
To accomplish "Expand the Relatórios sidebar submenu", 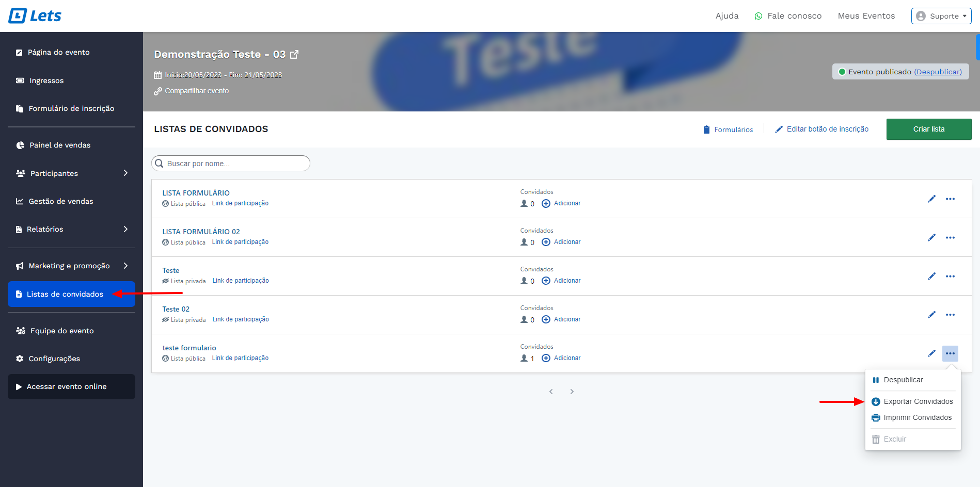I will [125, 229].
